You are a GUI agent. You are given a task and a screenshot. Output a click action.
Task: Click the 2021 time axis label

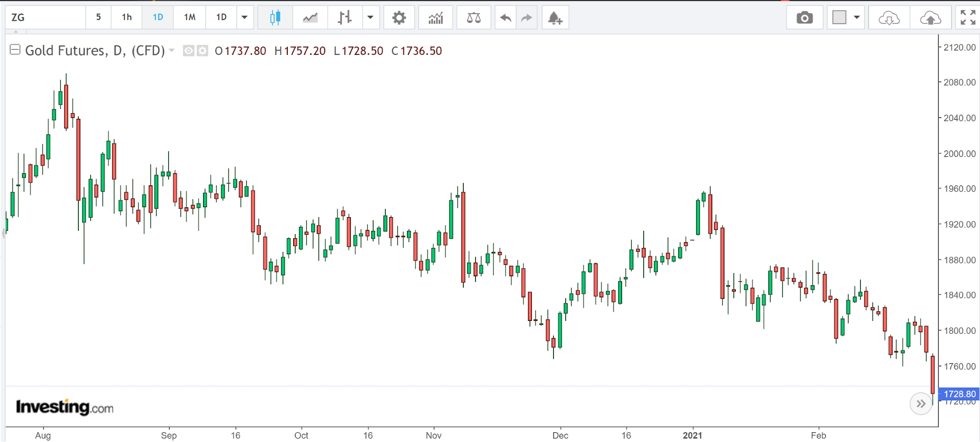(692, 435)
